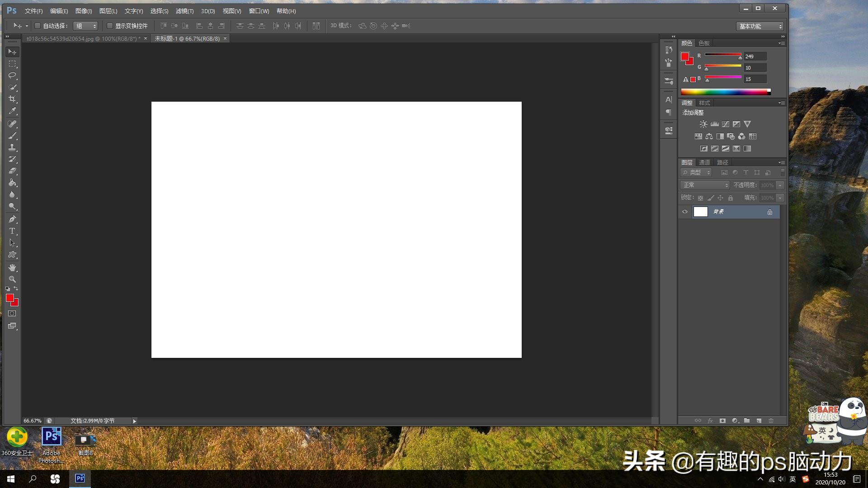This screenshot has height=488, width=868.
Task: Select the Hand tool
Action: click(12, 267)
